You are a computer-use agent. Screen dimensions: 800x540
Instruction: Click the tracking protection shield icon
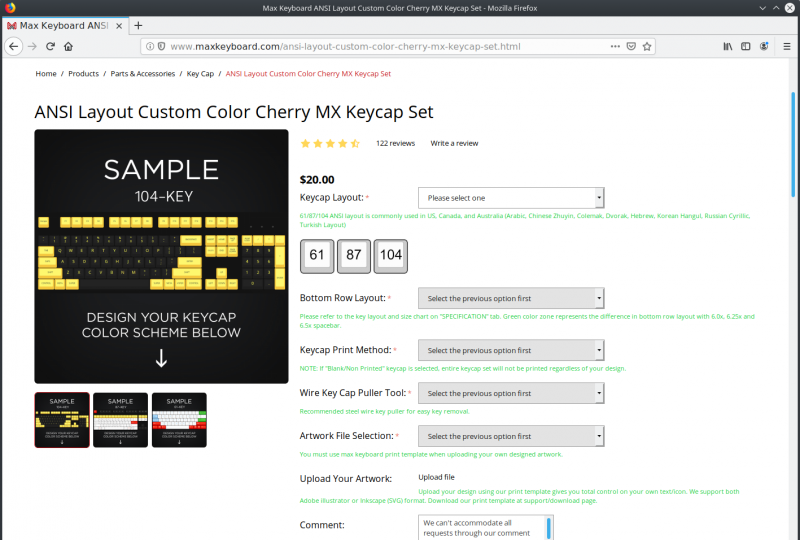161,46
